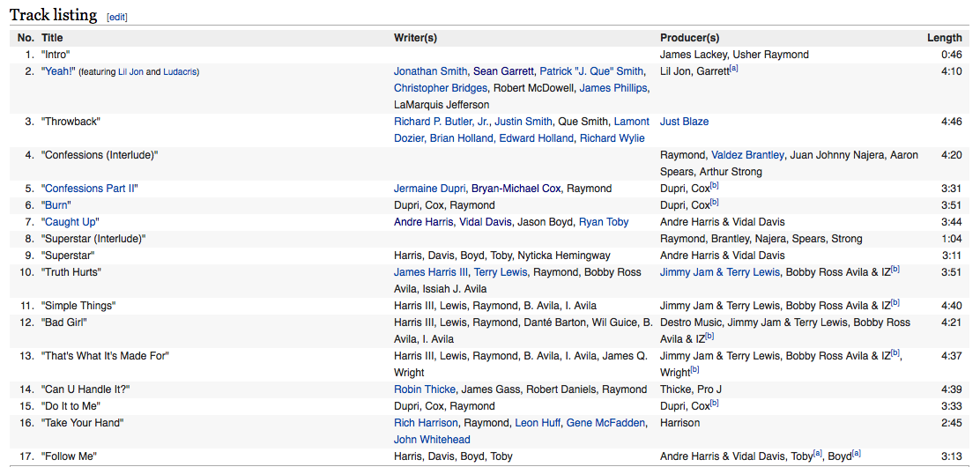Open the "Burn" song link
The width and height of the screenshot is (980, 467).
tap(56, 205)
